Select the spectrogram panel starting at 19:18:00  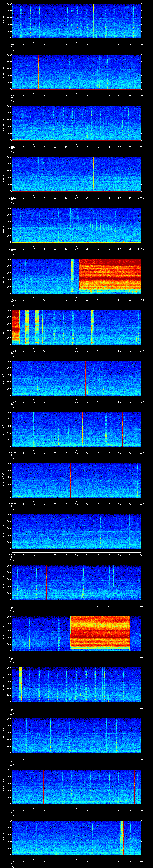[x=76, y=123]
